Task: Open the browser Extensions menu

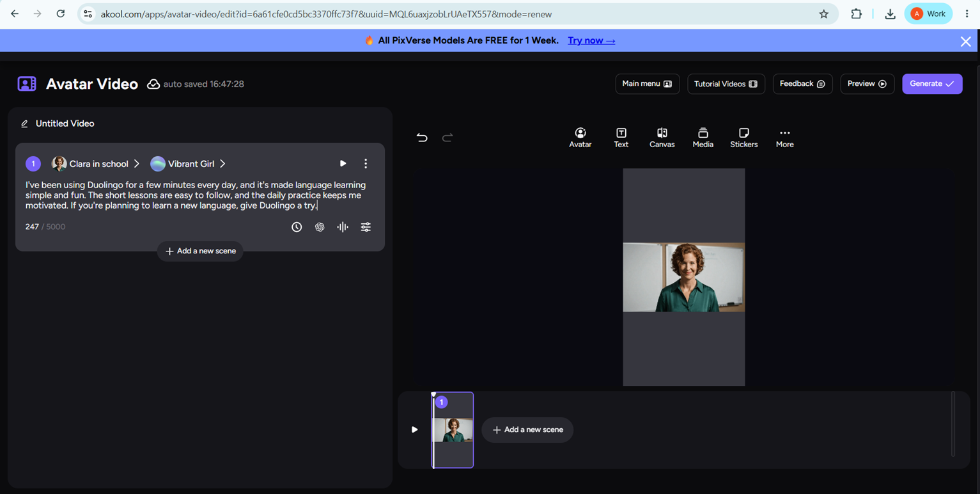Action: coord(856,14)
